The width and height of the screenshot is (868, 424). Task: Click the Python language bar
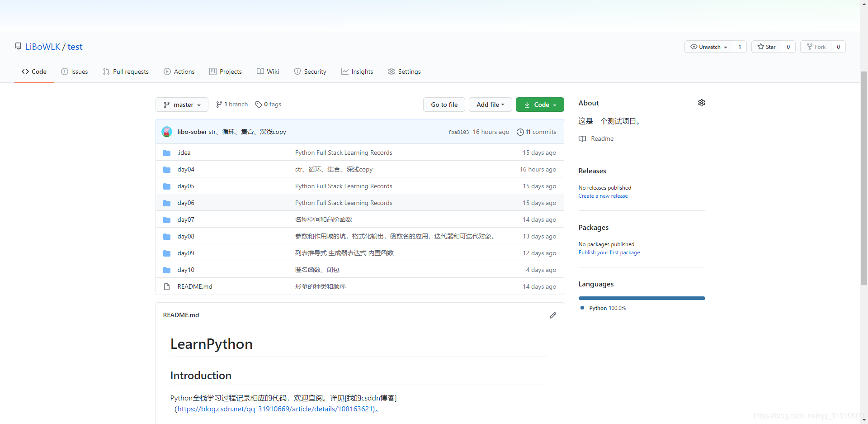tap(642, 298)
